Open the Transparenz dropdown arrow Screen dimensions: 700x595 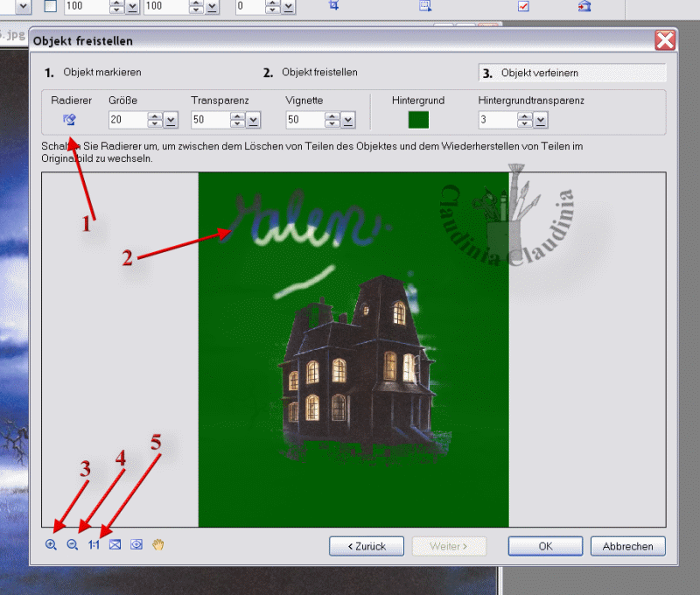(x=253, y=120)
